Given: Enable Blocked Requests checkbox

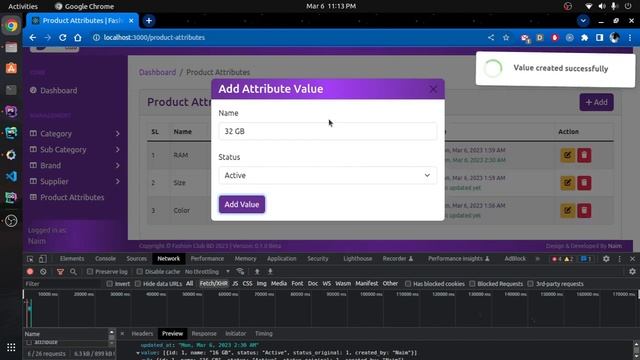Looking at the screenshot, I should point(472,284).
